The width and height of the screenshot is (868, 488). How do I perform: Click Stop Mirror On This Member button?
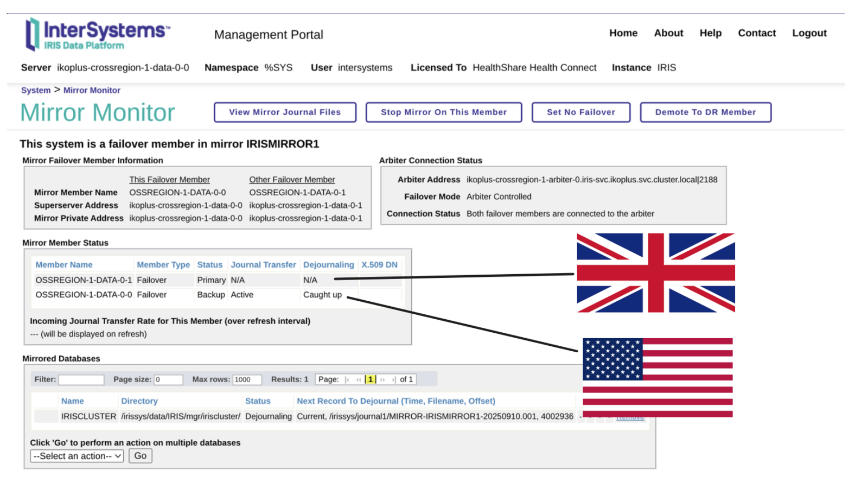(444, 112)
